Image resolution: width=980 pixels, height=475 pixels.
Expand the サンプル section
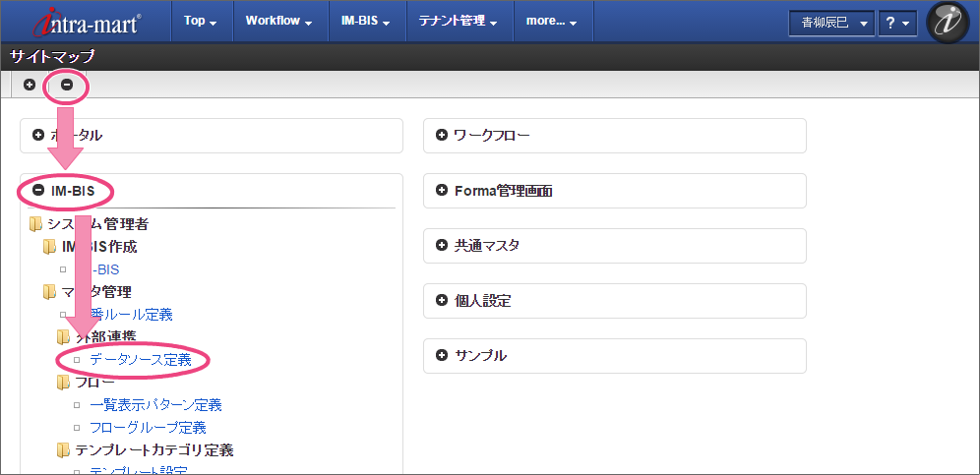(441, 355)
